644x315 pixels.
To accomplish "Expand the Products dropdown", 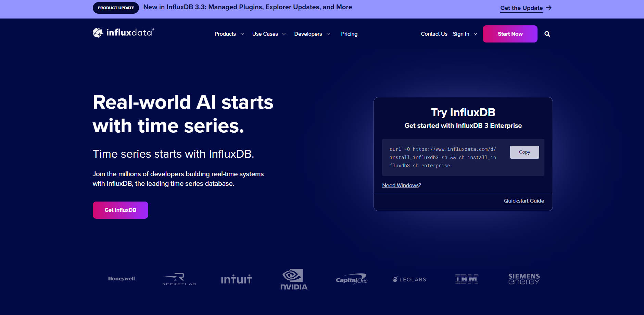I will (x=229, y=34).
